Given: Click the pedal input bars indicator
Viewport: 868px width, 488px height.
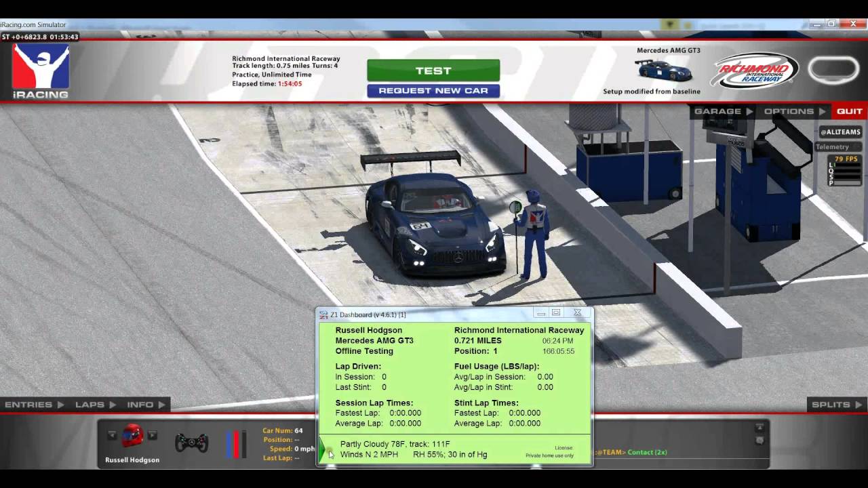Looking at the screenshot, I should pyautogui.click(x=237, y=444).
